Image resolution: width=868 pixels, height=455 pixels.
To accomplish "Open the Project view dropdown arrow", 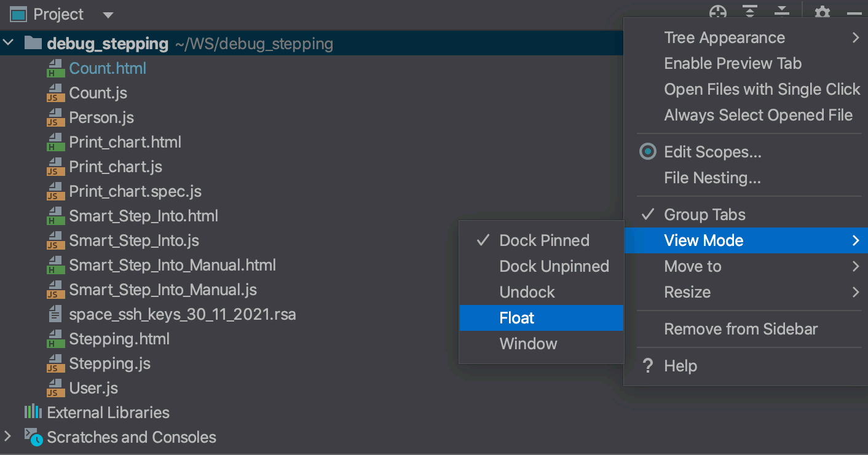I will point(108,15).
